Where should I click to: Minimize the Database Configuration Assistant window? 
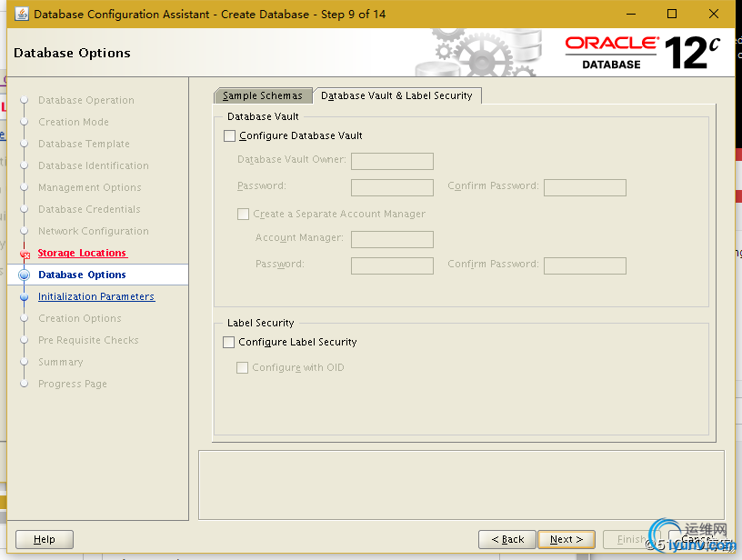(x=631, y=15)
